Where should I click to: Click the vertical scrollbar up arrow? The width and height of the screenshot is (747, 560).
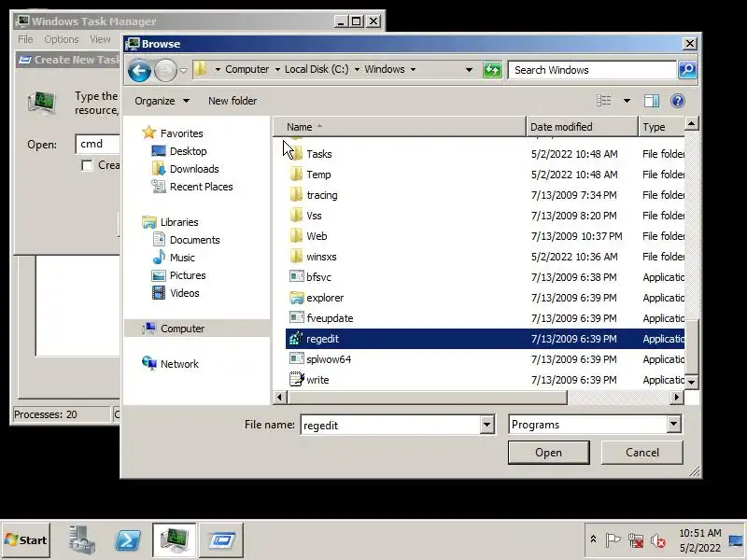click(x=691, y=124)
